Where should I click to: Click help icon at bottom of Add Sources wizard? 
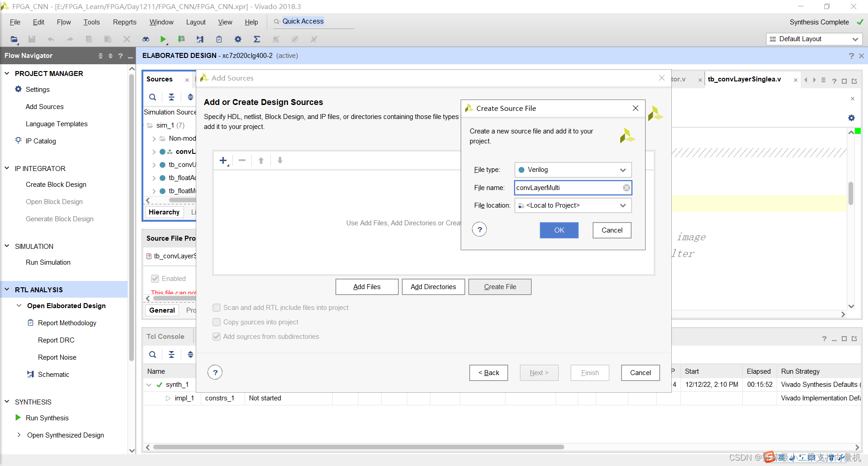point(215,372)
